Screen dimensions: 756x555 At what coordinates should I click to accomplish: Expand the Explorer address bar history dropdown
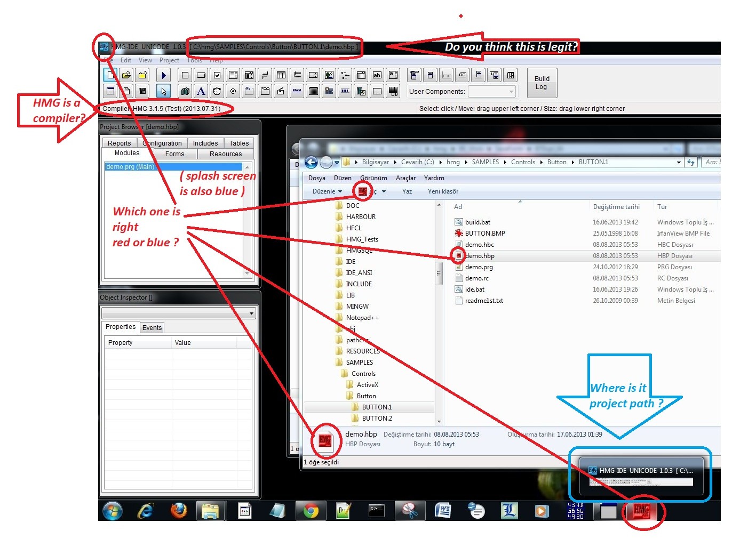(679, 162)
